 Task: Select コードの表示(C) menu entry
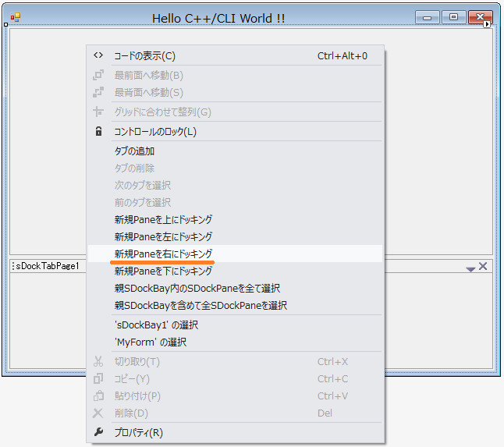(x=236, y=55)
